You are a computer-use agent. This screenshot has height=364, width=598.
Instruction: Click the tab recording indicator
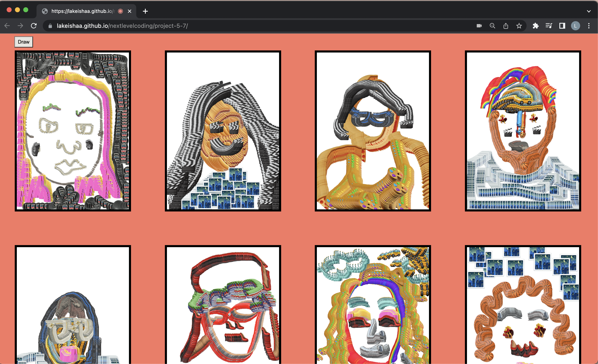pos(120,11)
